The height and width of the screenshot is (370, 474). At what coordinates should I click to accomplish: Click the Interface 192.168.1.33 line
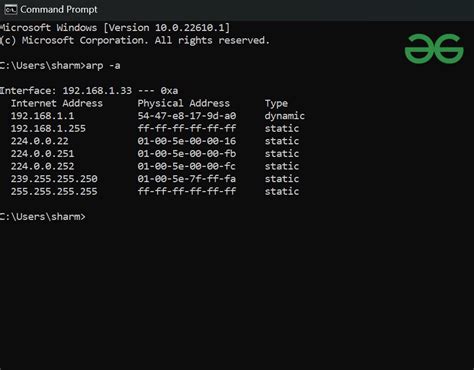tap(89, 91)
